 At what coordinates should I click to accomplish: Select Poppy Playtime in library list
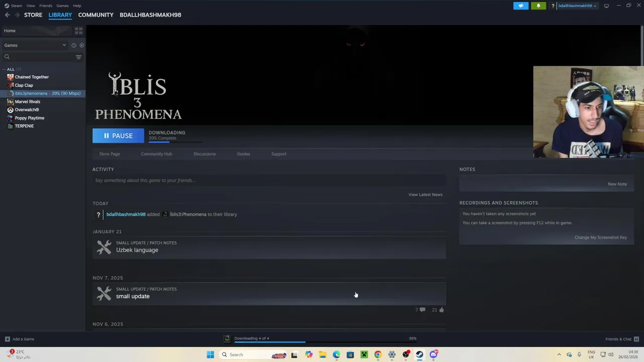click(x=29, y=118)
